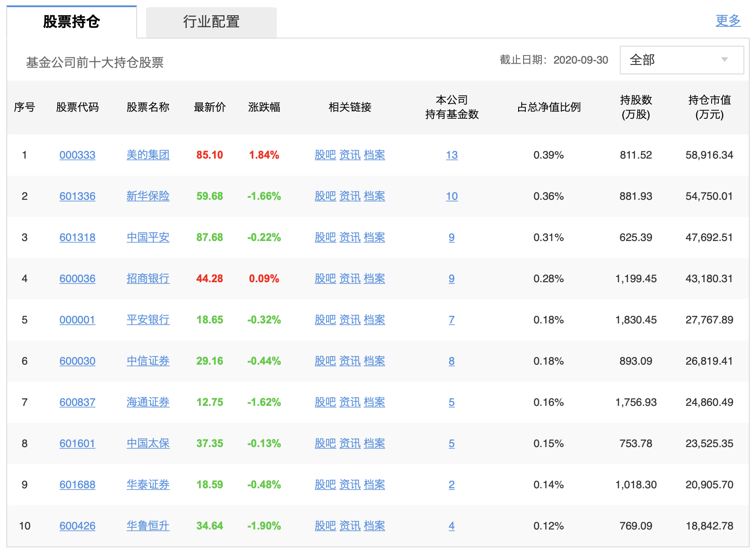
Task: Click fund count 8 for 中信证券
Action: pyautogui.click(x=452, y=361)
